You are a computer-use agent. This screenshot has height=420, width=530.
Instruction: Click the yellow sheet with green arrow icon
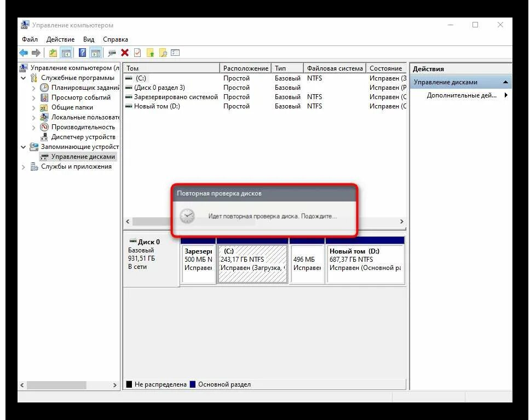pyautogui.click(x=150, y=53)
